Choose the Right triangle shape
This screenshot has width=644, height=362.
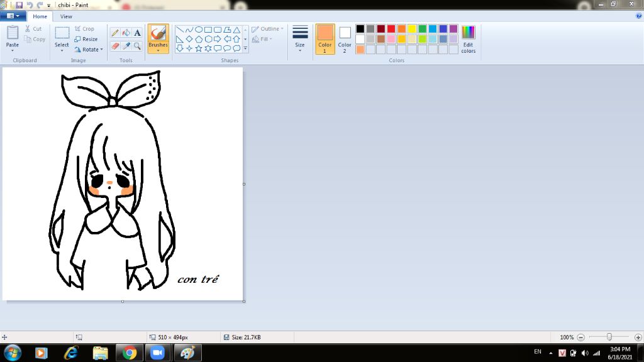(x=179, y=39)
